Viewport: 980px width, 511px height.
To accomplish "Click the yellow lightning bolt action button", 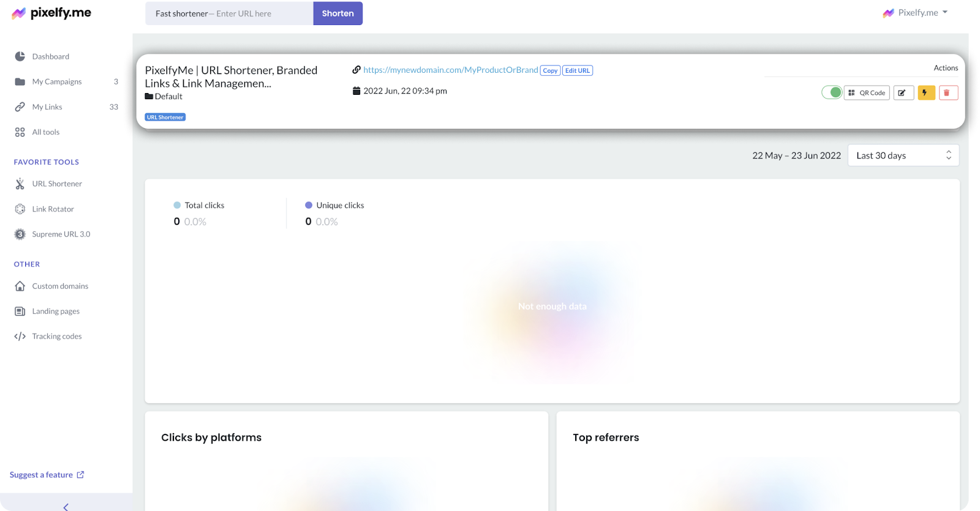I will [926, 92].
